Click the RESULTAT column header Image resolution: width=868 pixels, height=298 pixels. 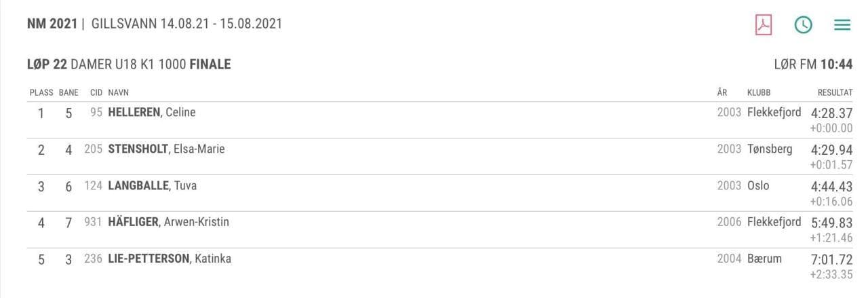[x=835, y=92]
